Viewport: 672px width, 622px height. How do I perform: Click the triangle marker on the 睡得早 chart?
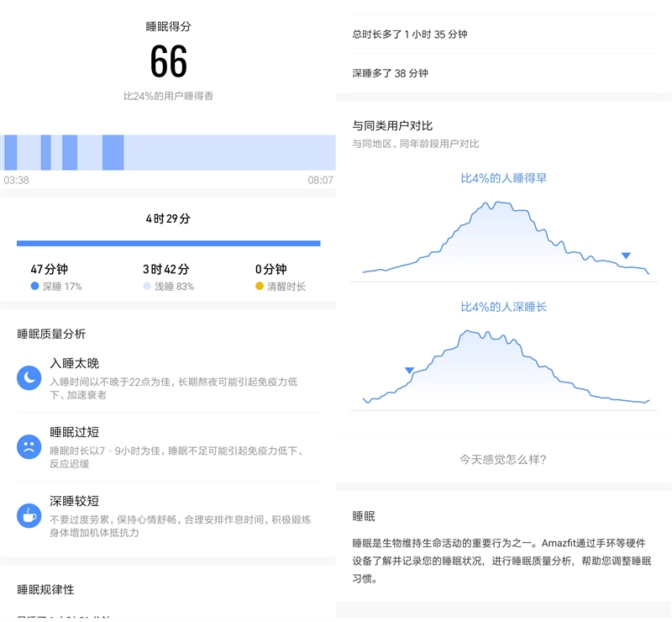pyautogui.click(x=625, y=256)
